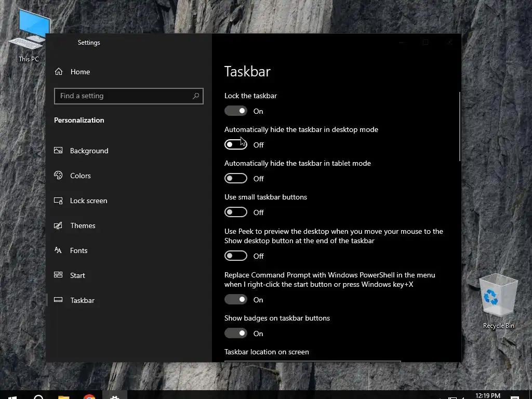Enable auto-hide taskbar in desktop mode
The image size is (532, 399).
click(236, 144)
